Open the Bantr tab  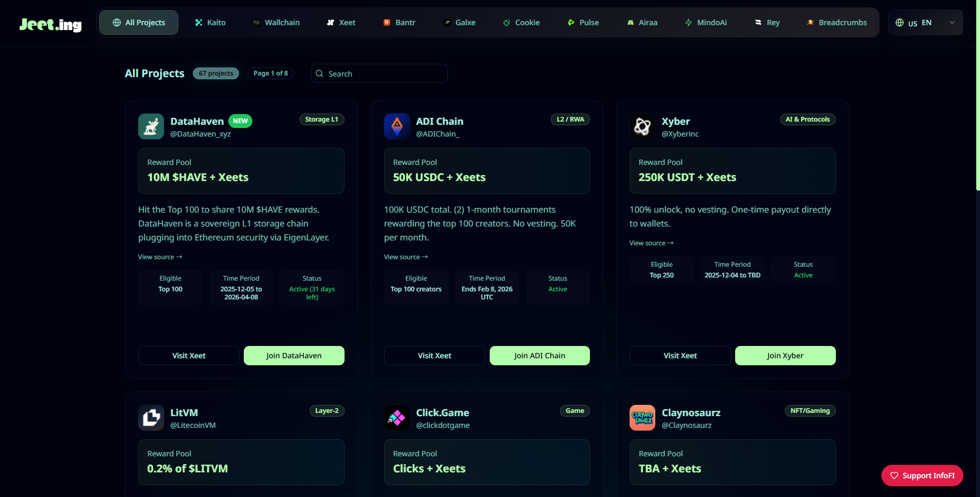coord(400,22)
